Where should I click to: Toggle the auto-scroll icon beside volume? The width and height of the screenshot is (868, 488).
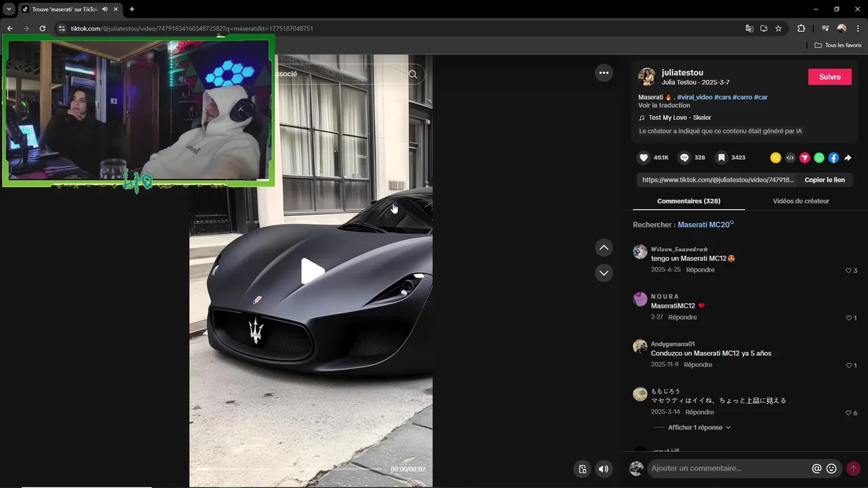582,469
